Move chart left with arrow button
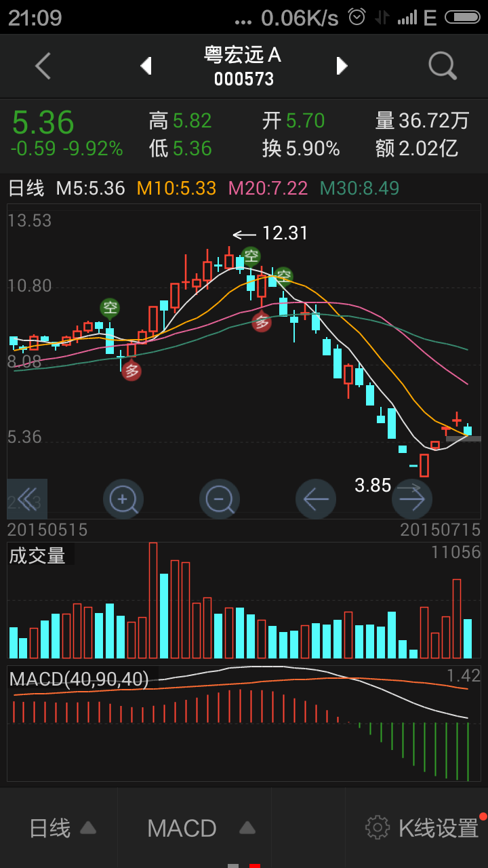Image resolution: width=488 pixels, height=868 pixels. pyautogui.click(x=316, y=500)
